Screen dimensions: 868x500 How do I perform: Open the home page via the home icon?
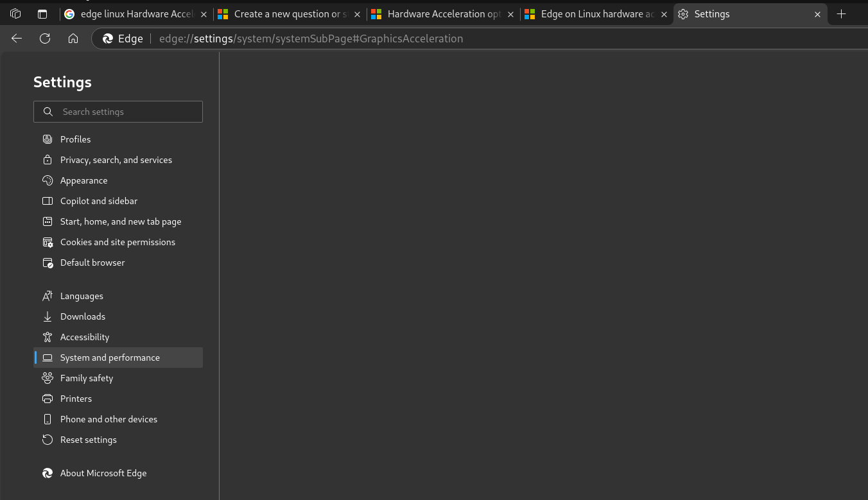(73, 39)
